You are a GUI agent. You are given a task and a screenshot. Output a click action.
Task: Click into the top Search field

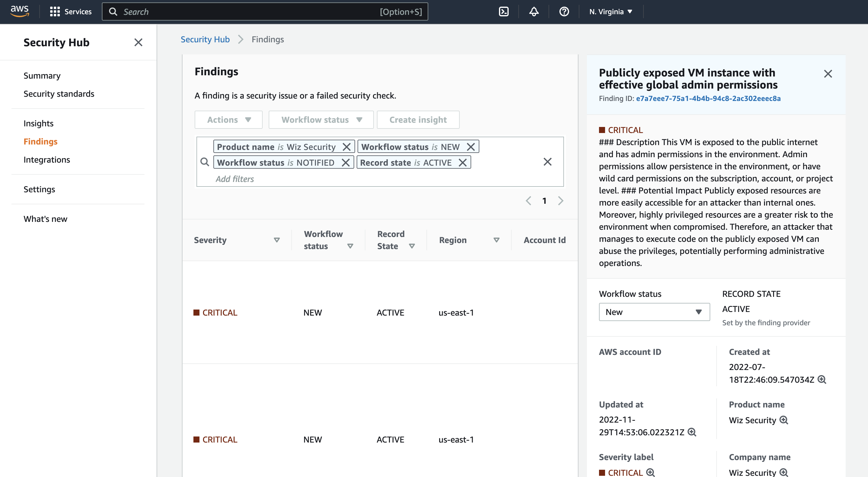tap(265, 12)
